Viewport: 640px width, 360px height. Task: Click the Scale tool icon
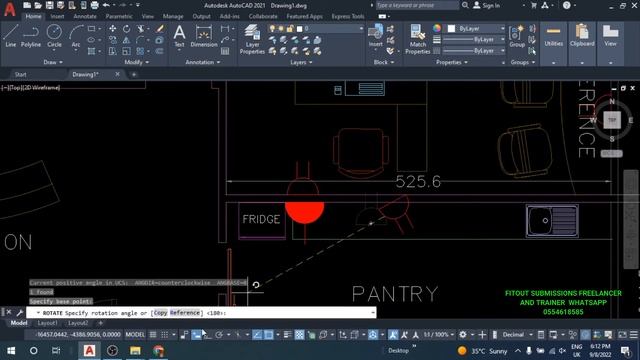[x=127, y=51]
